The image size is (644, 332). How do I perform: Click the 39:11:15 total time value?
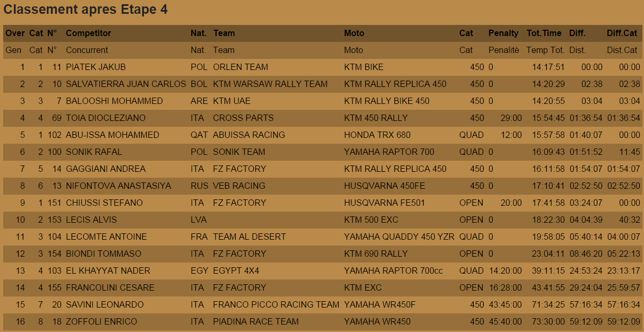tap(548, 270)
